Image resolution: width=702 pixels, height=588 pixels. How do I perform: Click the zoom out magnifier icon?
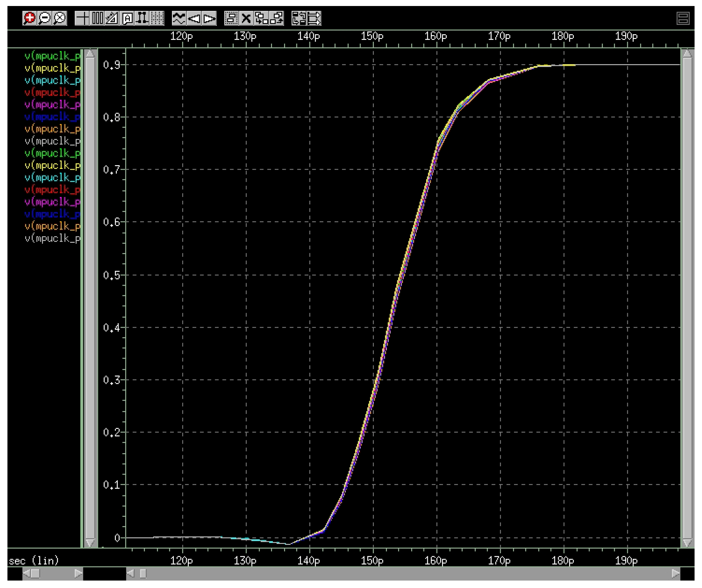point(45,18)
